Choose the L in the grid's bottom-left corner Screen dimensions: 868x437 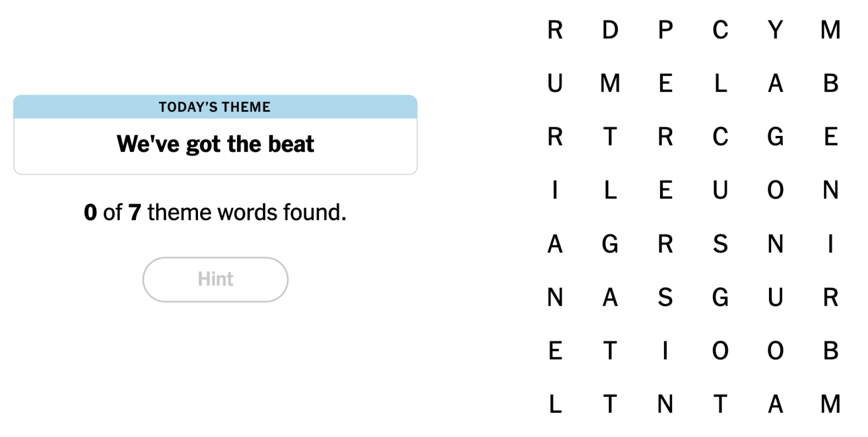tap(555, 404)
